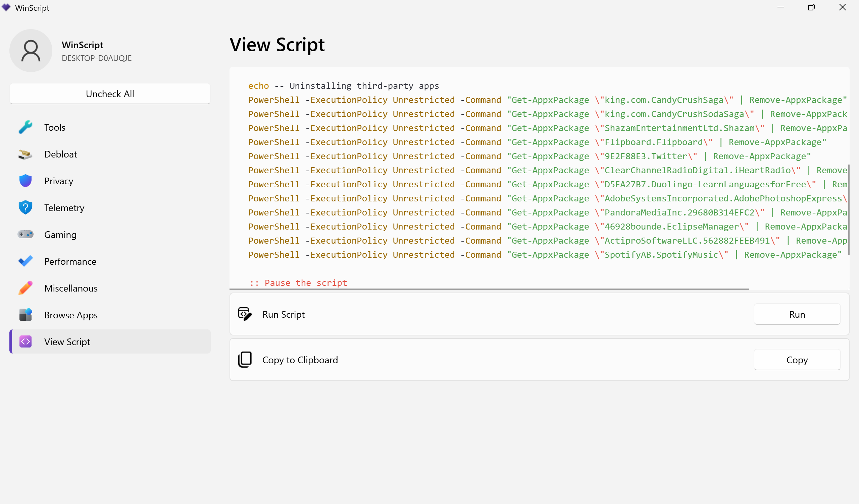Click the WinScript user profile avatar
859x504 pixels.
coord(31,50)
